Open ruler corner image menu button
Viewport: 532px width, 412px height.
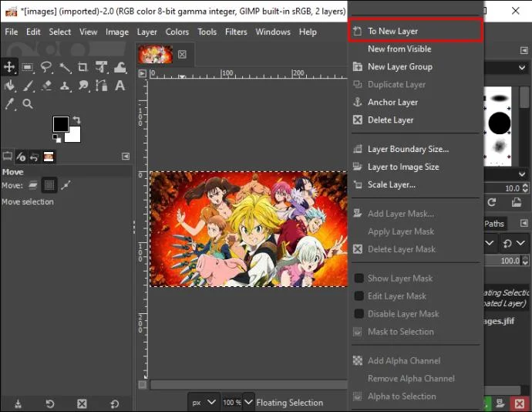point(142,73)
